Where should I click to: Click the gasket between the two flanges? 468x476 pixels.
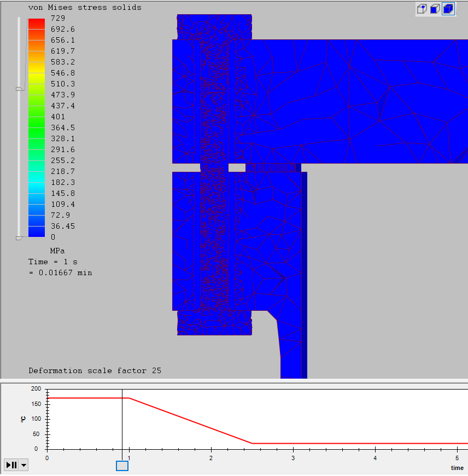coord(273,167)
